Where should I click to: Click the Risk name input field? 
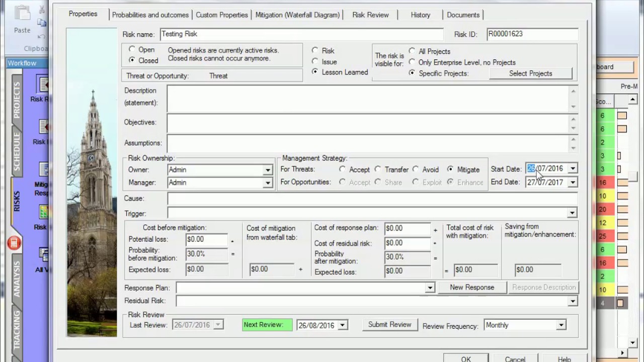[x=301, y=34]
